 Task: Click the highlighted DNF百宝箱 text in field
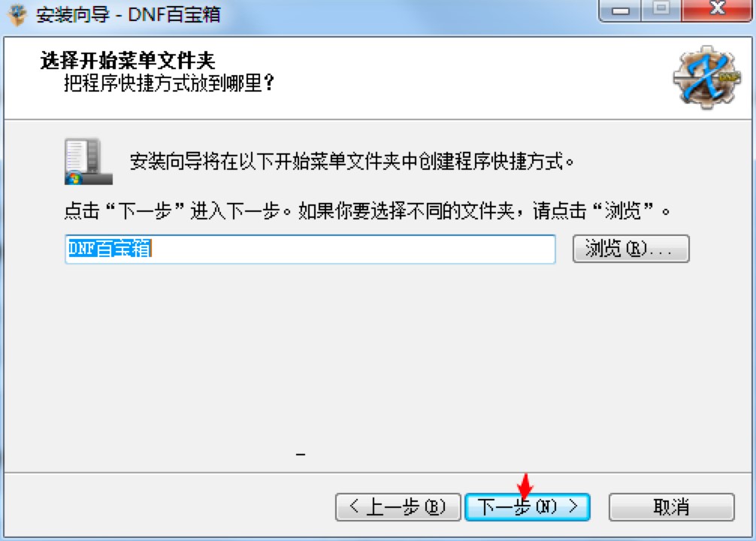pyautogui.click(x=110, y=249)
